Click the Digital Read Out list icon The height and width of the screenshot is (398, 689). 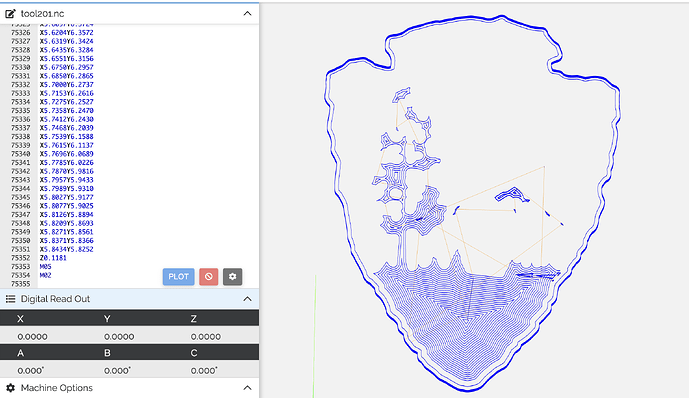11,299
